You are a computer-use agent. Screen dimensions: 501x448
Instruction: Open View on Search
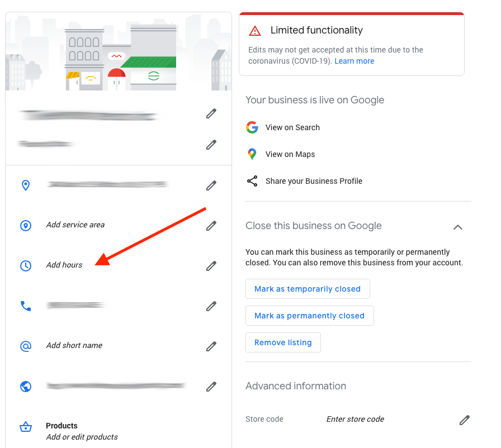pyautogui.click(x=292, y=127)
